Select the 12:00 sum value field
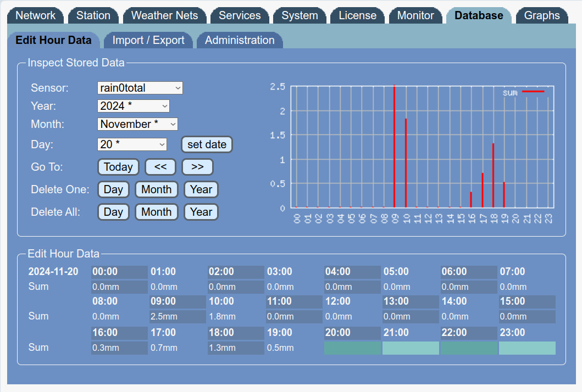The width and height of the screenshot is (582, 392). point(353,317)
